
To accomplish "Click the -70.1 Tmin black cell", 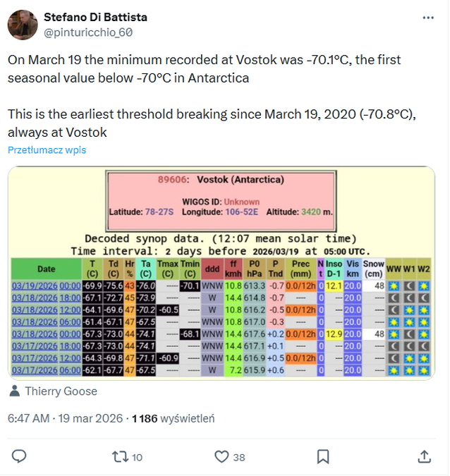I will click(x=189, y=286).
